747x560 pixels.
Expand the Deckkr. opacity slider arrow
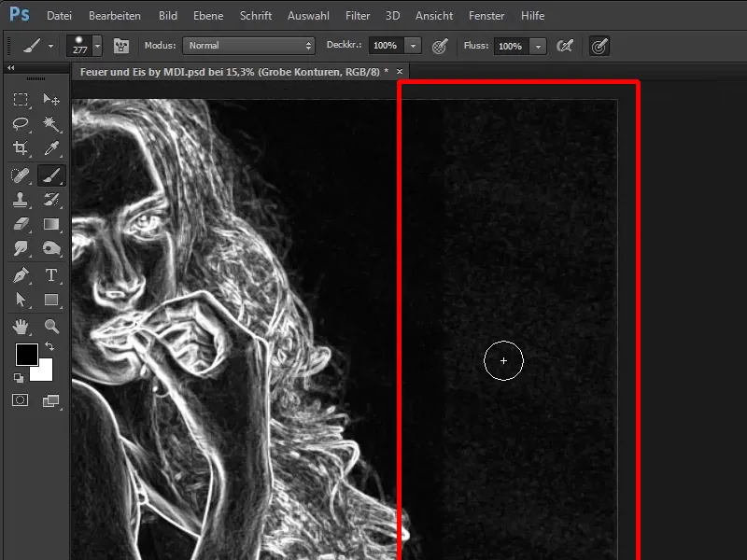coord(413,46)
